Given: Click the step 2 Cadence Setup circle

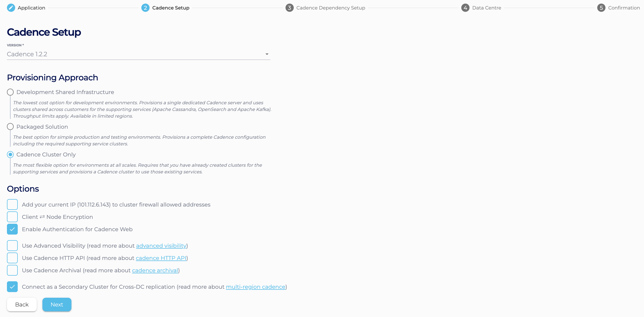Looking at the screenshot, I should (145, 8).
